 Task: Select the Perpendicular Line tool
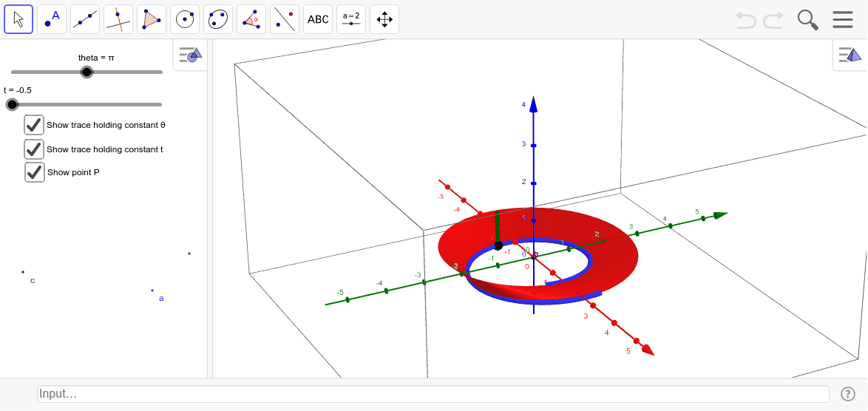[118, 19]
